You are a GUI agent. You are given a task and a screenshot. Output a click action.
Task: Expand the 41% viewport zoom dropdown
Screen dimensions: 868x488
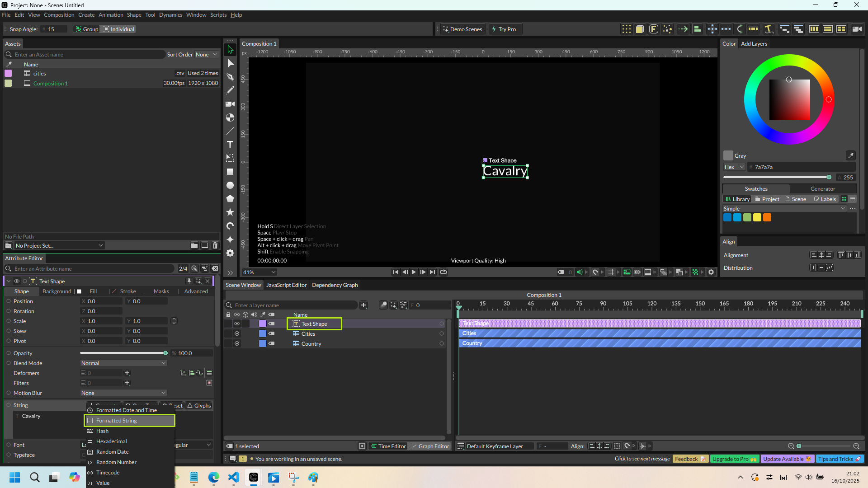pyautogui.click(x=259, y=272)
